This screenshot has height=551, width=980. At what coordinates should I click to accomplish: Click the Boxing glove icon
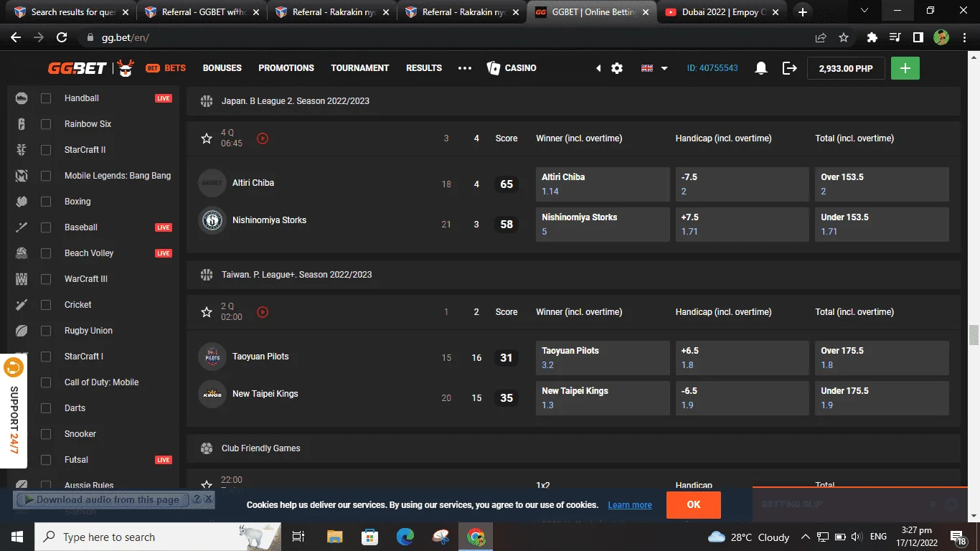pos(22,202)
